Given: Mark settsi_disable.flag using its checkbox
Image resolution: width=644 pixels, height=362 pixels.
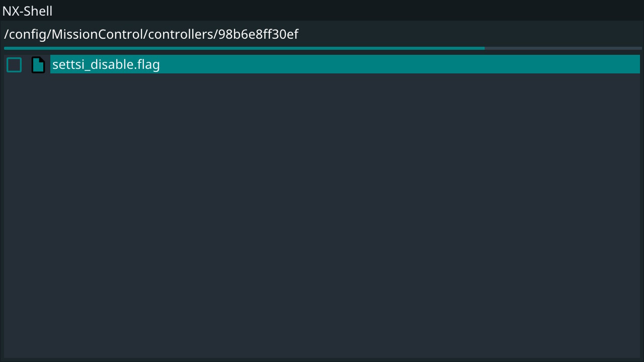Looking at the screenshot, I should point(14,64).
